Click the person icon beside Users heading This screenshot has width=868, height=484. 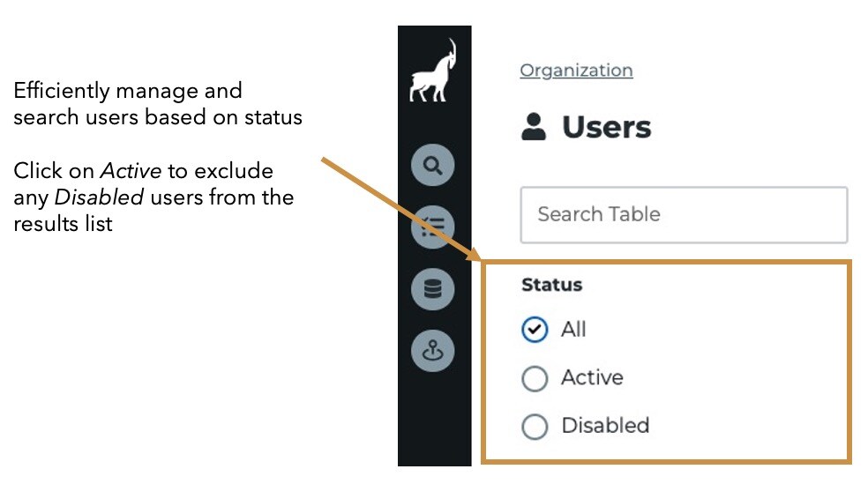(x=534, y=127)
